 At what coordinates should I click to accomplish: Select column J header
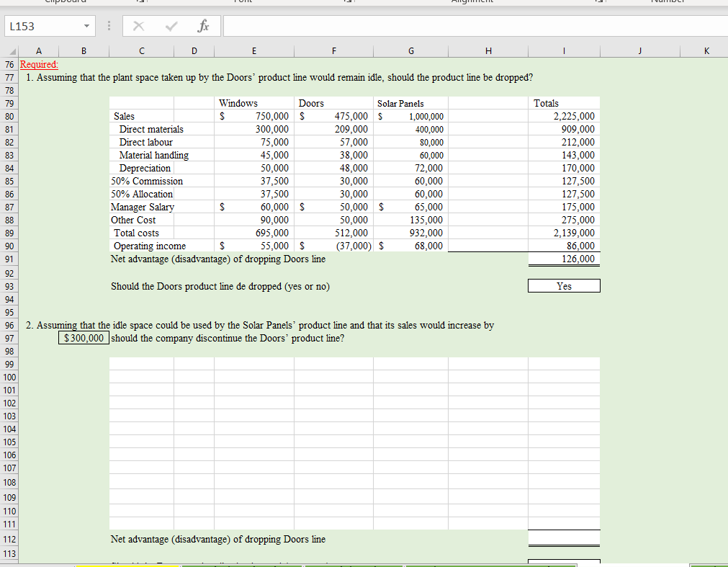(x=640, y=51)
